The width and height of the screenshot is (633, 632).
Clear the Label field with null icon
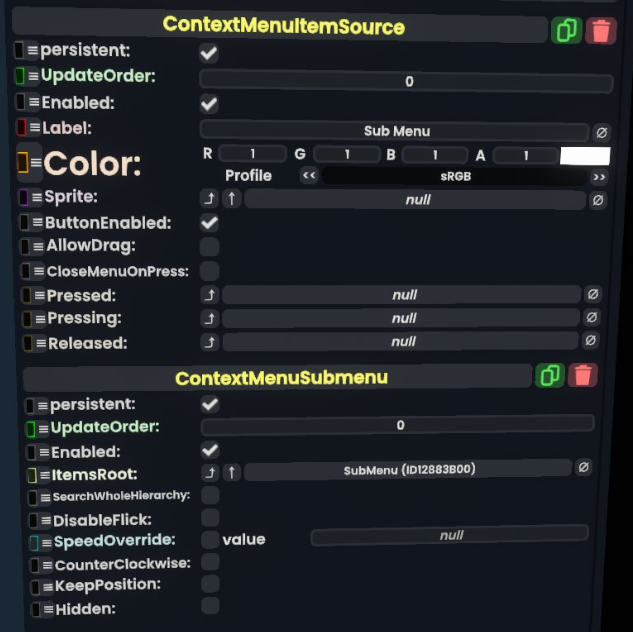601,131
